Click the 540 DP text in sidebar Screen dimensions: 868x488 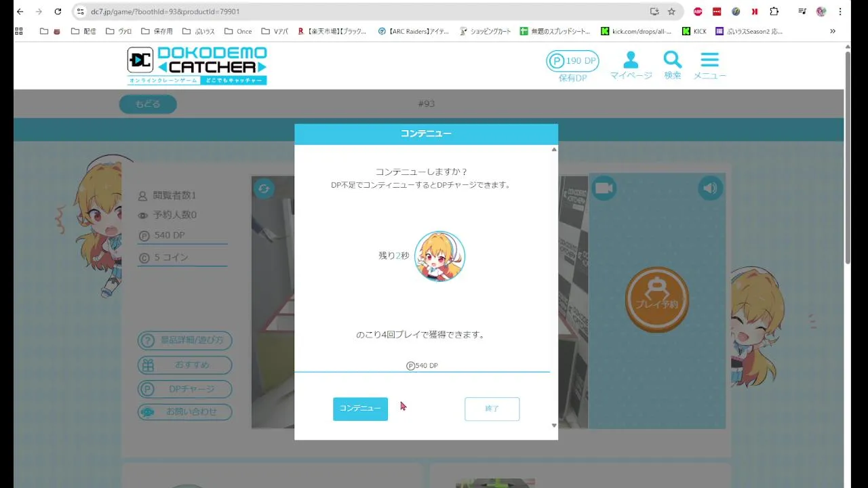[x=170, y=235]
